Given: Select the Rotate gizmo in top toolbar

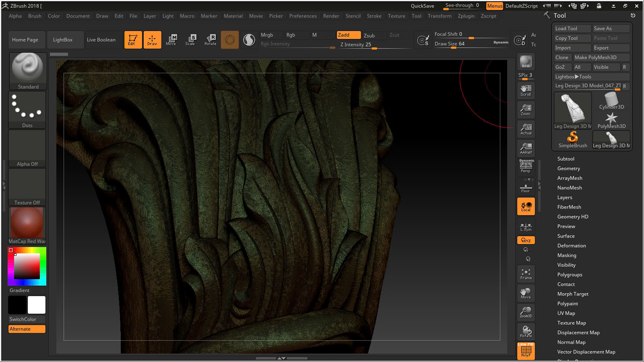Looking at the screenshot, I should [x=210, y=40].
